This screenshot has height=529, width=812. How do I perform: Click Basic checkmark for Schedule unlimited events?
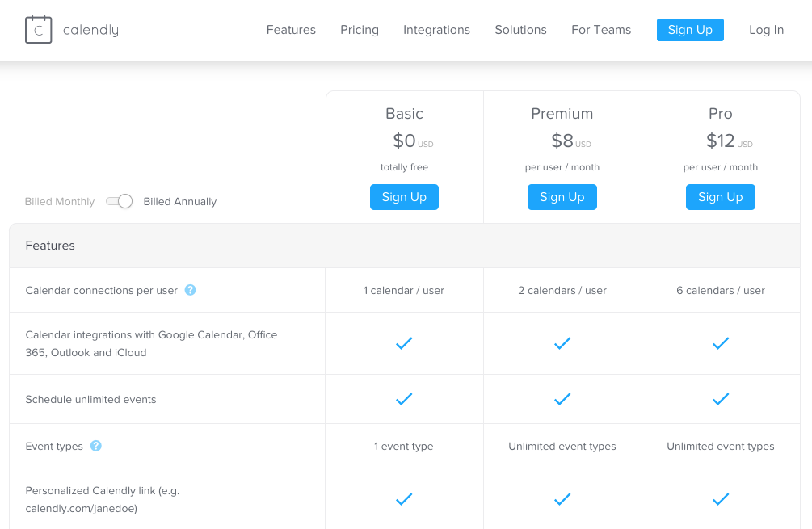(404, 399)
